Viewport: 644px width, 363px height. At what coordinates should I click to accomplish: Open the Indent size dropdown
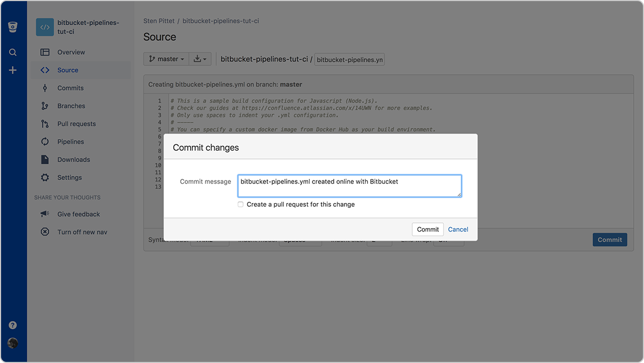click(379, 242)
